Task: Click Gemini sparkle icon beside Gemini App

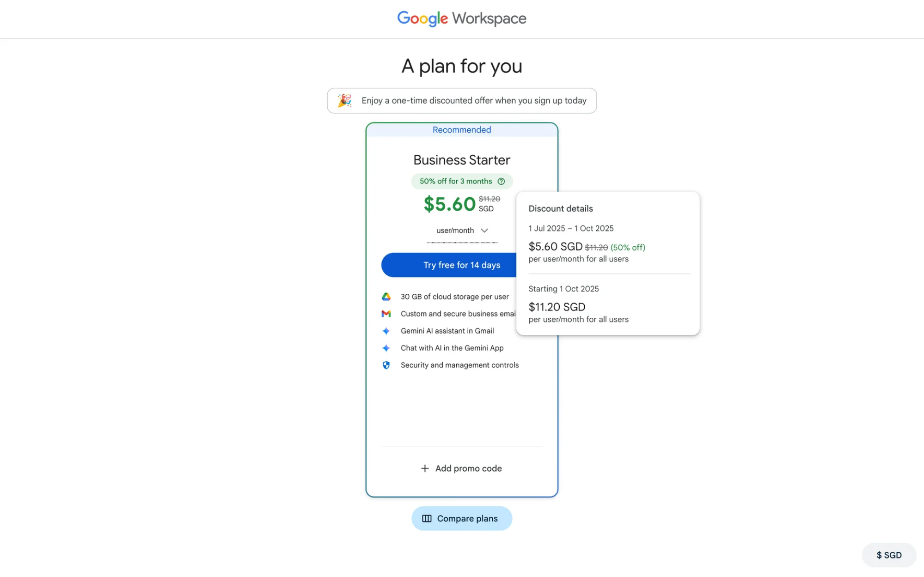Action: [386, 348]
